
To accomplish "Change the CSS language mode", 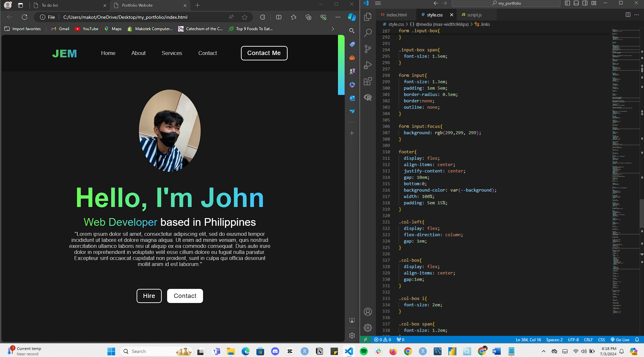I will click(601, 340).
